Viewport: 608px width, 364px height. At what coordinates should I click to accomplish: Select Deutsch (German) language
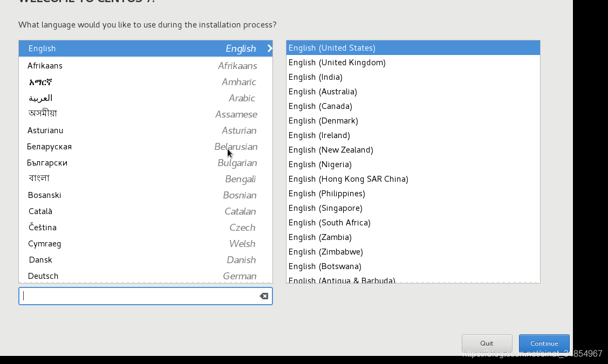pyautogui.click(x=146, y=276)
